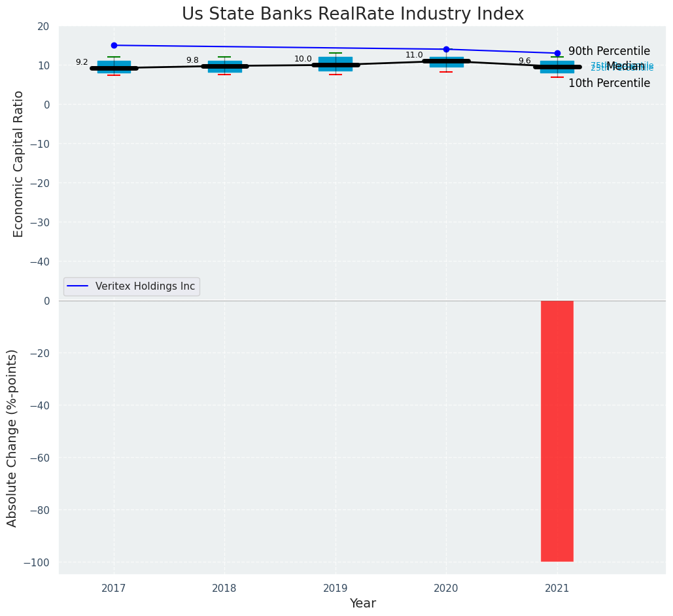Click the chart title 'Us State Banks RealRate Industry Index'
This screenshot has height=616, width=673.
pos(353,14)
